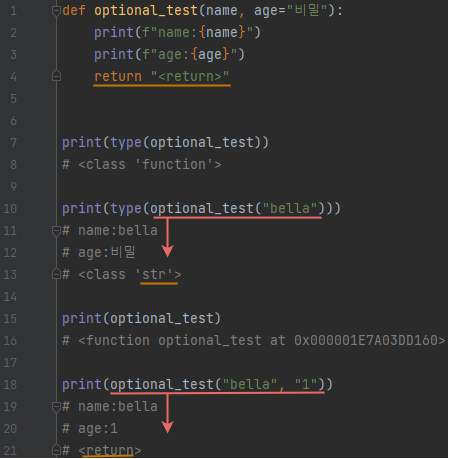449x459 pixels.
Task: Click the "<return>" string literal
Action: (x=190, y=76)
